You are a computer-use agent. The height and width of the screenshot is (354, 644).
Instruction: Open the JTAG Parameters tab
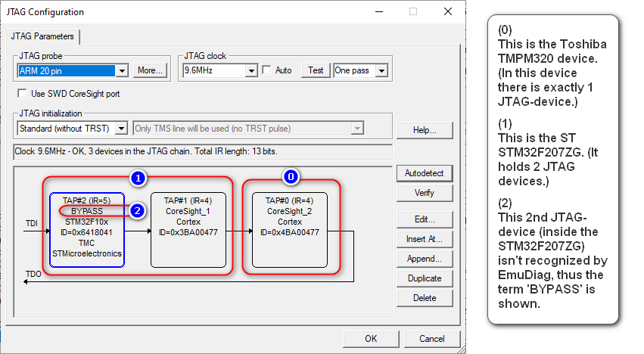coord(42,36)
